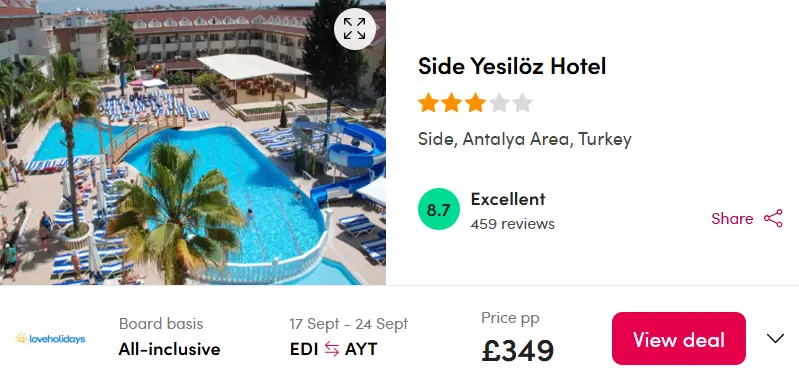Click the second orange rating star

[452, 103]
